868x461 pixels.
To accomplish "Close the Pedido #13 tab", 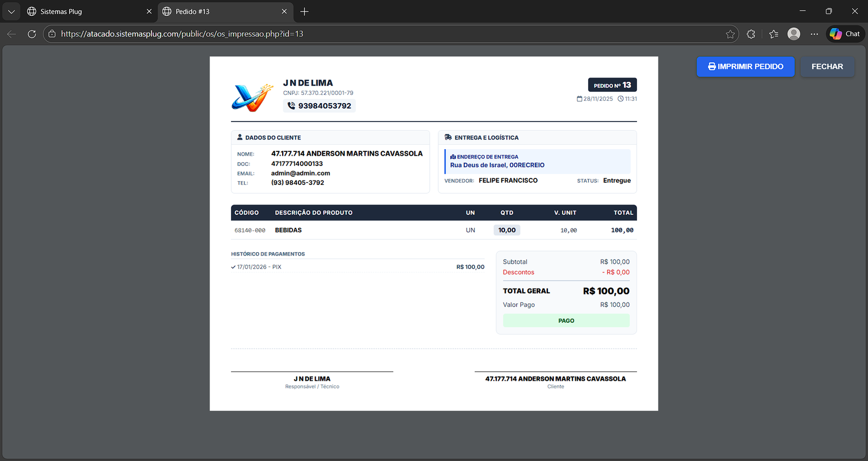I will click(284, 11).
